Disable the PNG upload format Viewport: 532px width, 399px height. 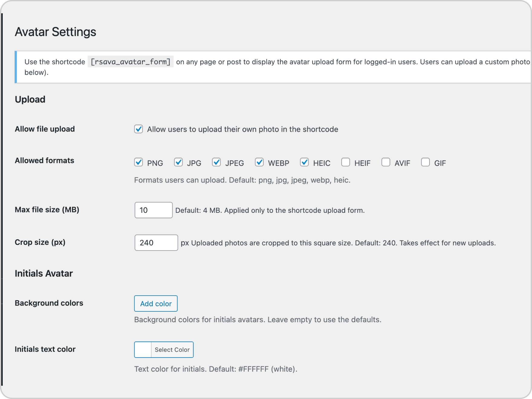138,163
